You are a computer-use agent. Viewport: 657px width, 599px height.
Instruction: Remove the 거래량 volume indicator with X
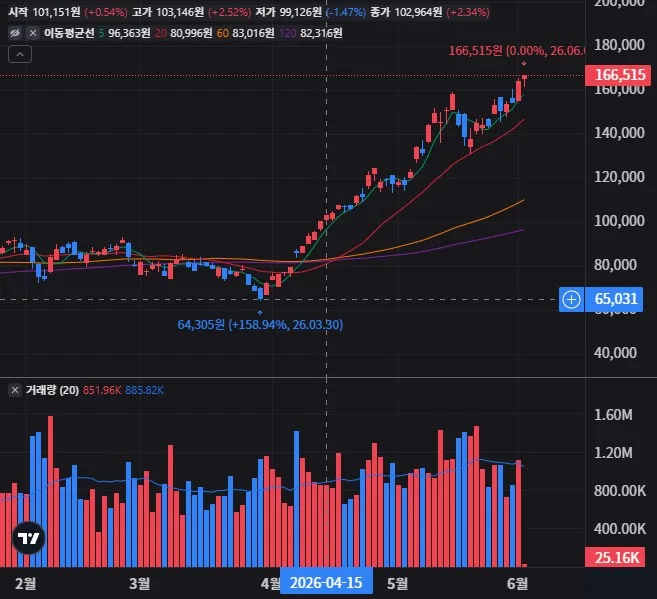pos(15,390)
